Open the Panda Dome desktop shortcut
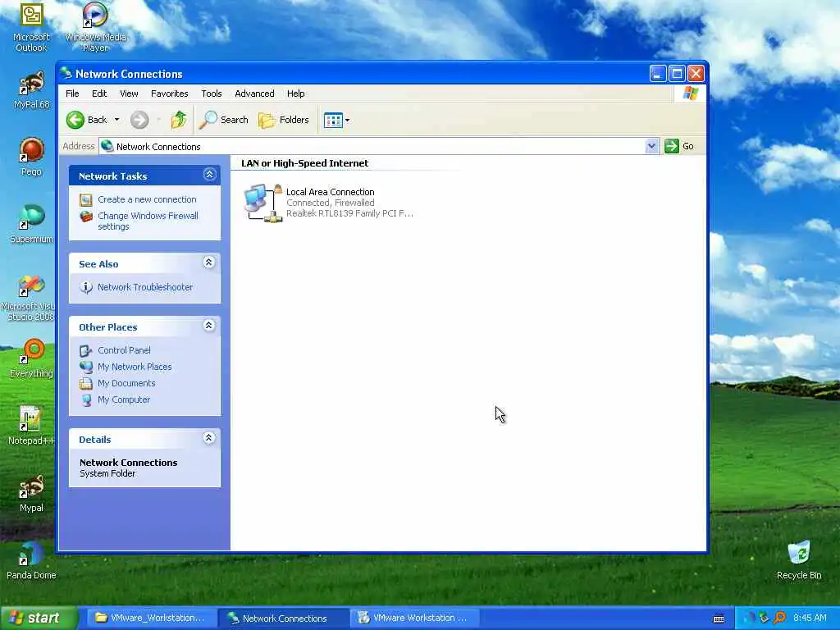 click(31, 561)
